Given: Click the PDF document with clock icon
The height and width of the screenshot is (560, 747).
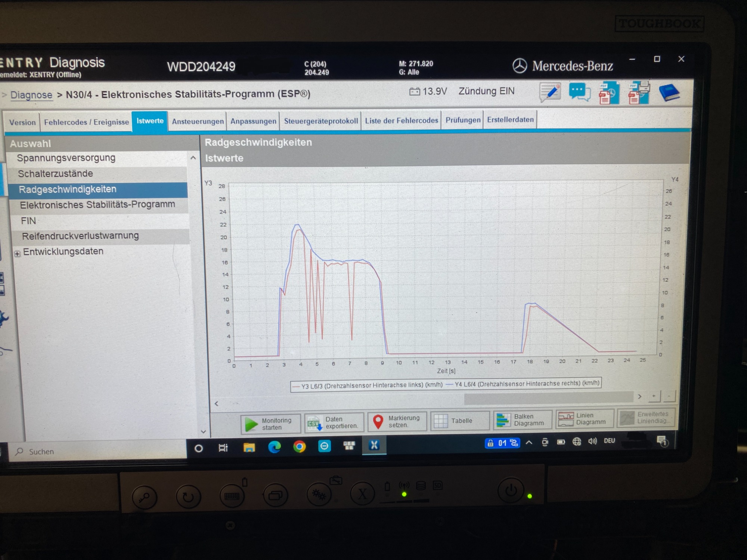Looking at the screenshot, I should click(x=609, y=93).
